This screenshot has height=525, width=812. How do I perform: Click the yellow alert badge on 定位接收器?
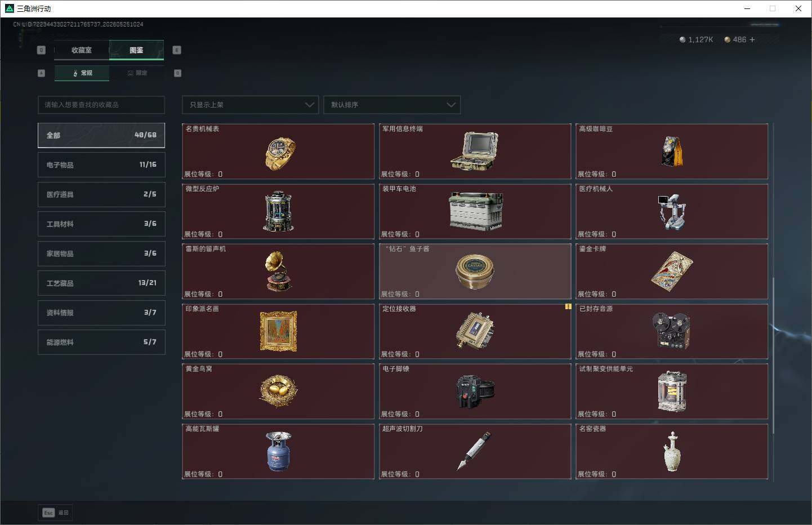(x=568, y=306)
